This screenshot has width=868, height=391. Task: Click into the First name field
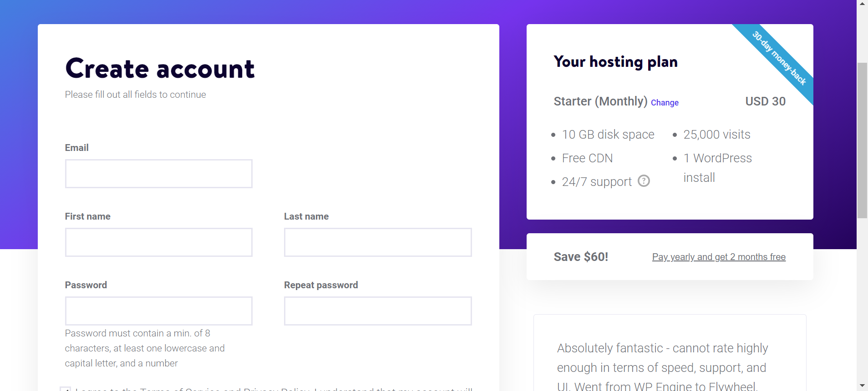(158, 242)
